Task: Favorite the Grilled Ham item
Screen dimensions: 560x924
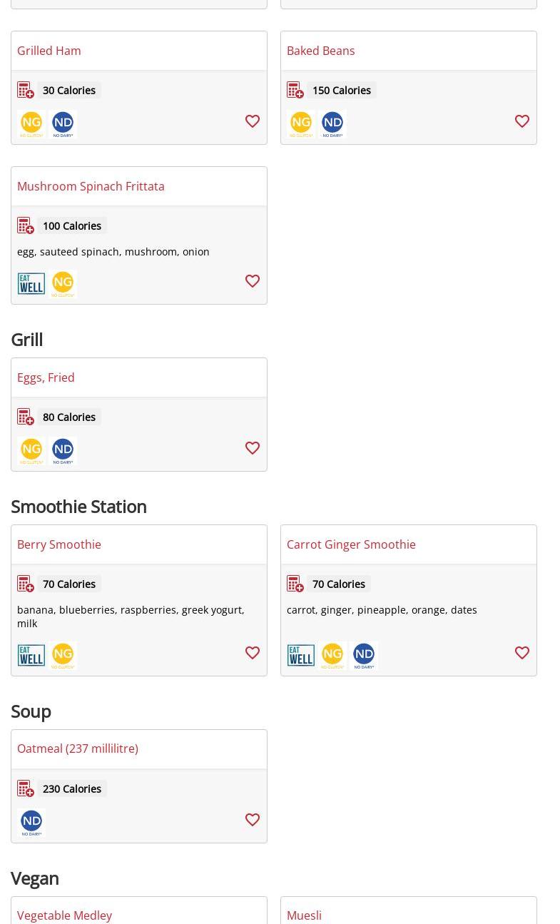Action: 253,121
